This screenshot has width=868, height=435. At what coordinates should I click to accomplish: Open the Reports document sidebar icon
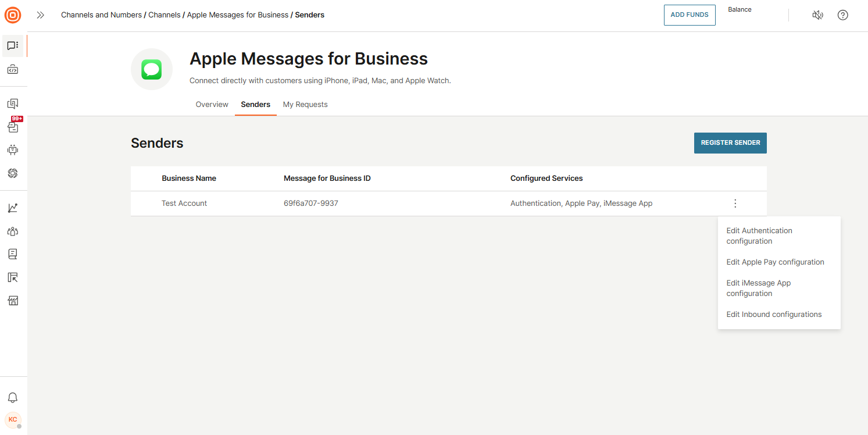(13, 254)
